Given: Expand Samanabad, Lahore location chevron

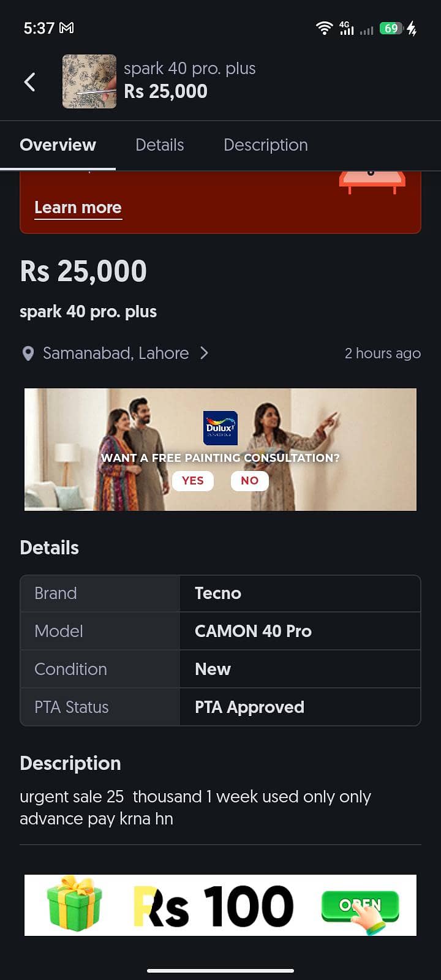Looking at the screenshot, I should (x=205, y=353).
